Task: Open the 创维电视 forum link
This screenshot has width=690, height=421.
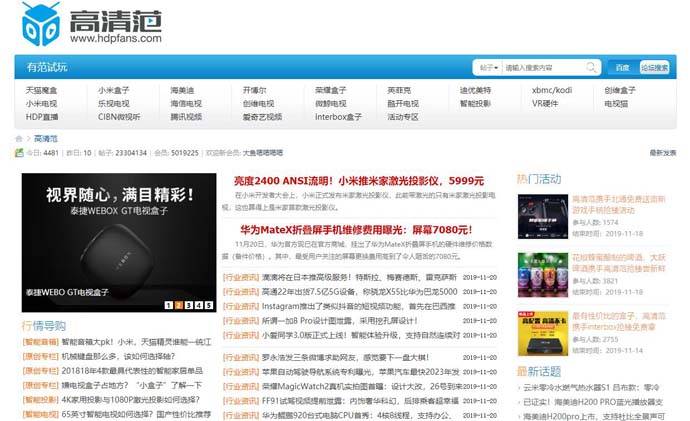Action: coord(258,103)
